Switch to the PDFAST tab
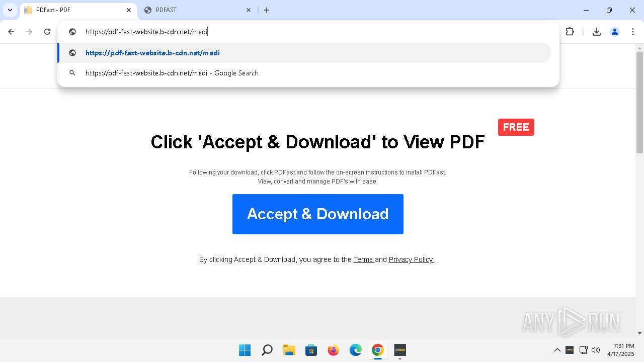 [x=197, y=10]
